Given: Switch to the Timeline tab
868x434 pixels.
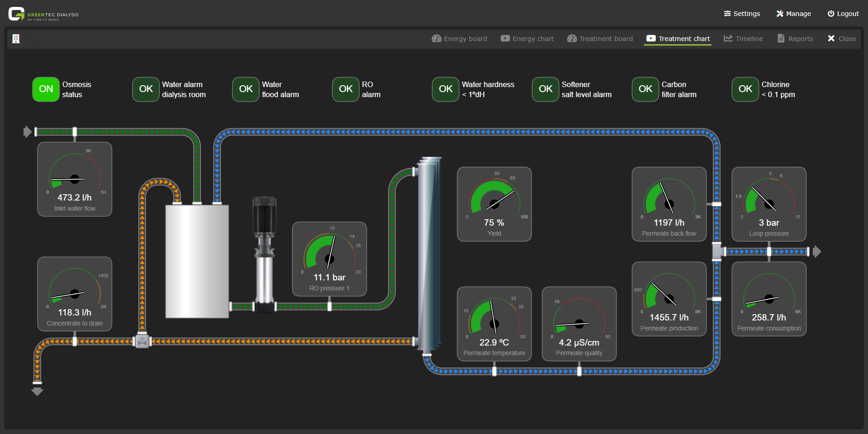Looking at the screenshot, I should pos(743,39).
